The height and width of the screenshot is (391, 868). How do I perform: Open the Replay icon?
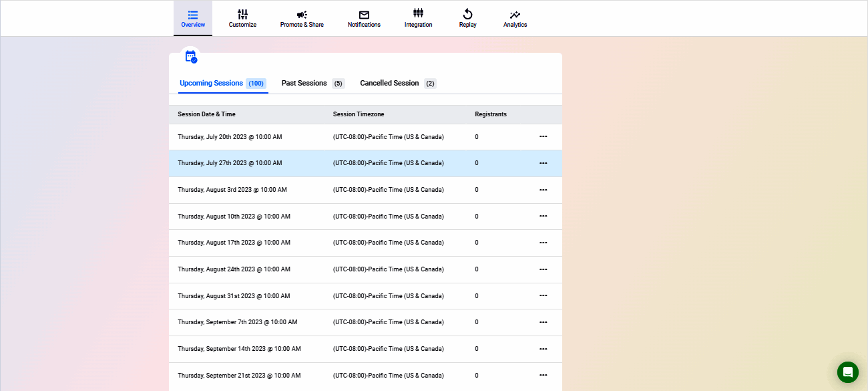[467, 15]
